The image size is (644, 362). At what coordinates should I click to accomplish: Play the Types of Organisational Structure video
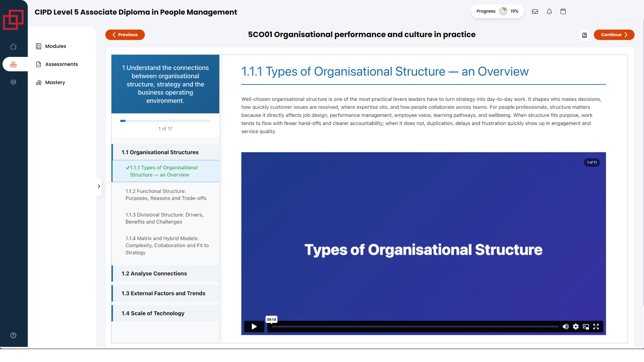pyautogui.click(x=254, y=327)
